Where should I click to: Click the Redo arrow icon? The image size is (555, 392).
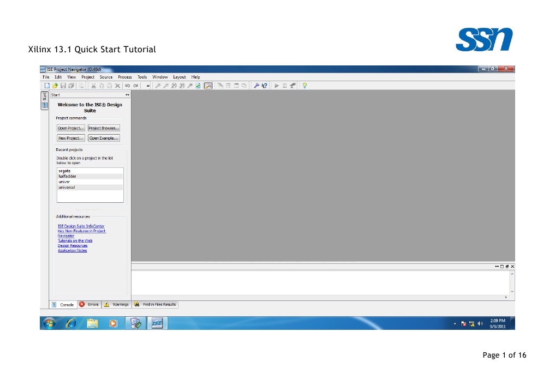(135, 86)
